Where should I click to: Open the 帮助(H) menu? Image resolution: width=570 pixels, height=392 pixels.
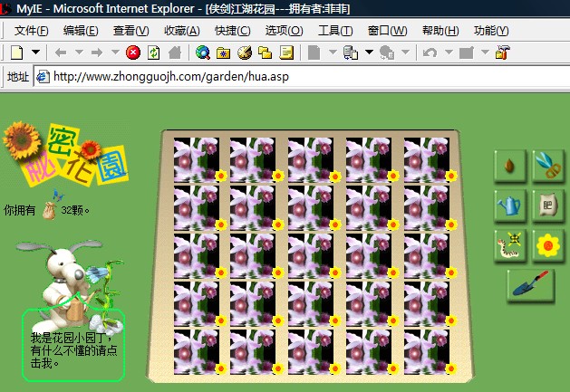[x=440, y=31]
